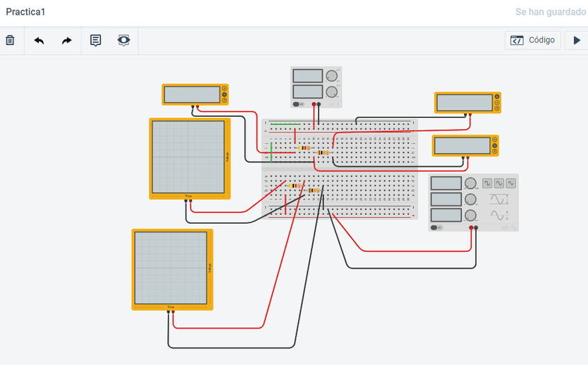The width and height of the screenshot is (588, 365).
Task: Click the trash delete icon
Action: (x=10, y=40)
